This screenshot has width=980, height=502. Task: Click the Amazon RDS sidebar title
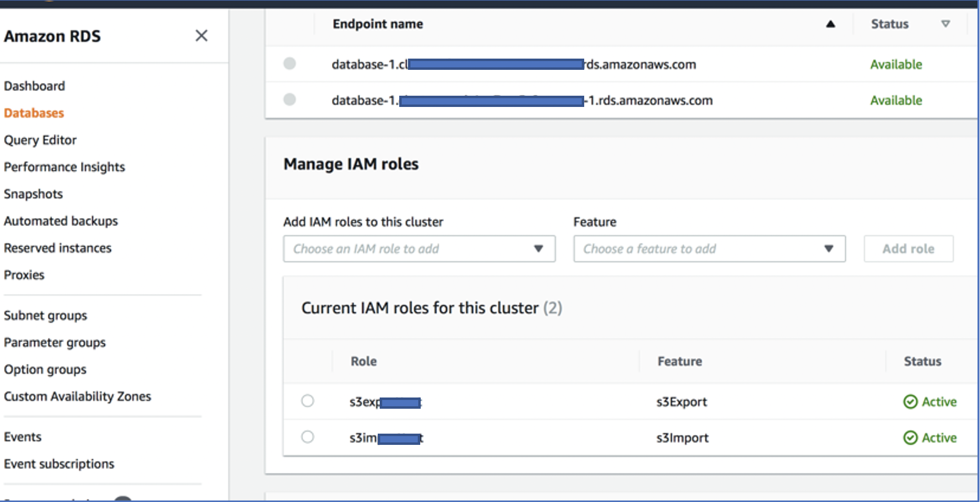click(52, 36)
